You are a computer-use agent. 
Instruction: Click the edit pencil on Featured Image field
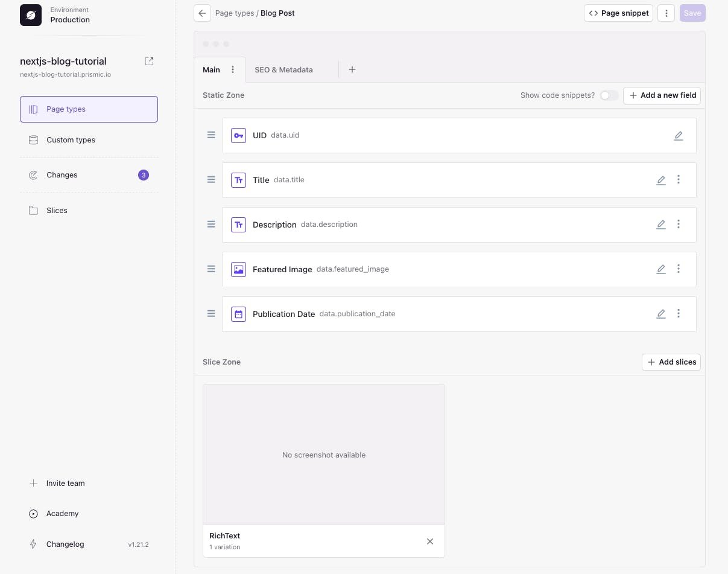(661, 269)
